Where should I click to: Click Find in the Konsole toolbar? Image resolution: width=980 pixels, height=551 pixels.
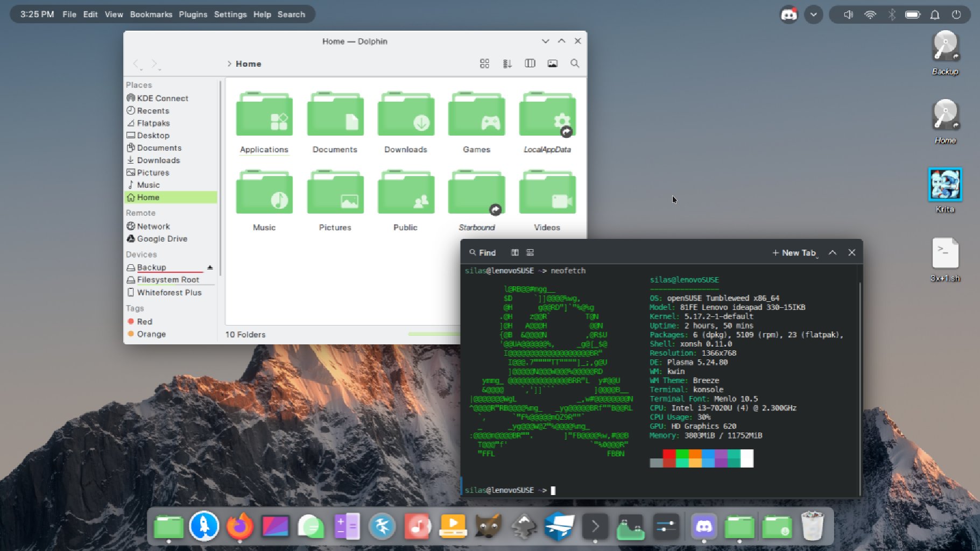click(x=483, y=252)
